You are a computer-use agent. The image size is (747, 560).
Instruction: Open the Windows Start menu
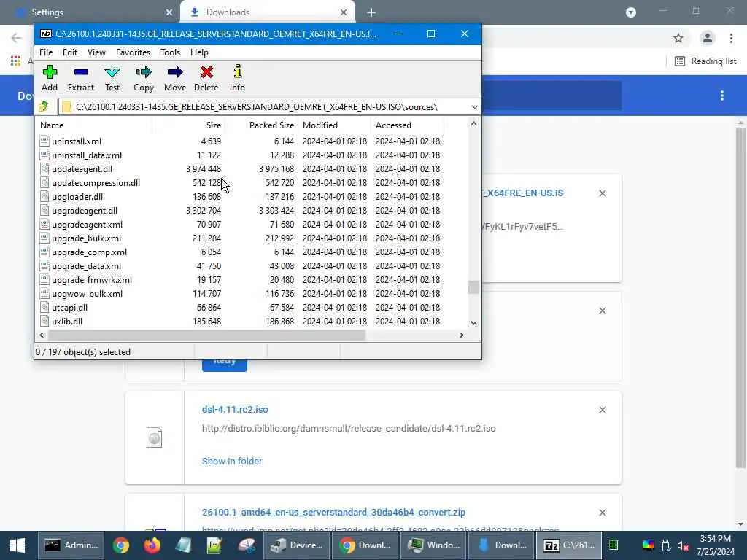click(18, 545)
